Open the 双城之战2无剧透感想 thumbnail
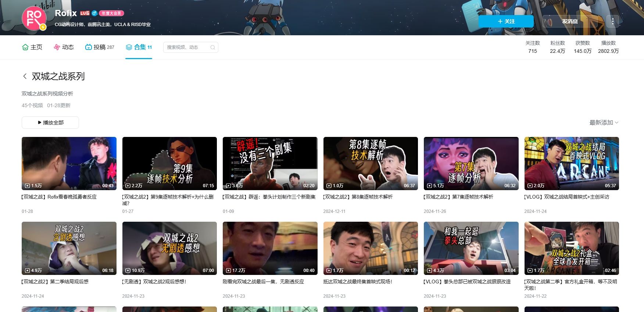 pos(169,248)
